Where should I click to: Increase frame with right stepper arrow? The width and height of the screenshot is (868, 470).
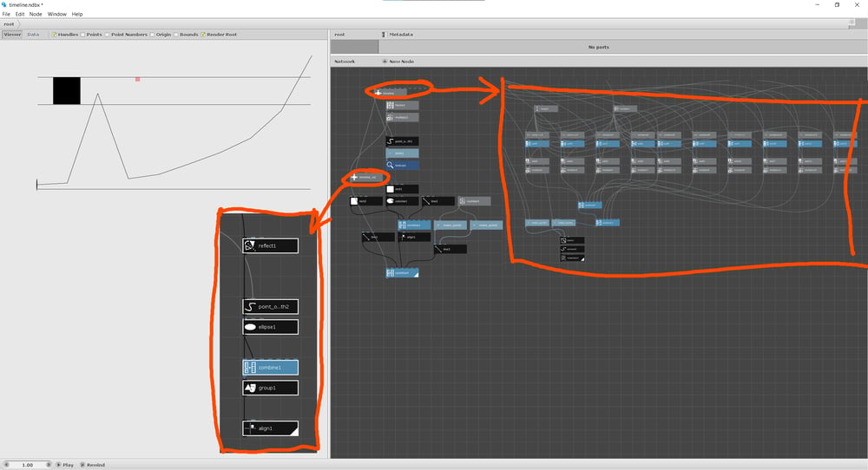click(49, 465)
